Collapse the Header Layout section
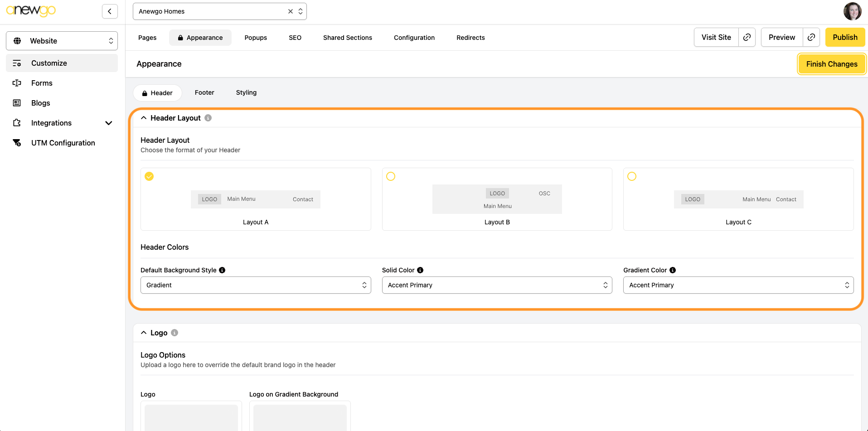The image size is (868, 431). coord(144,118)
